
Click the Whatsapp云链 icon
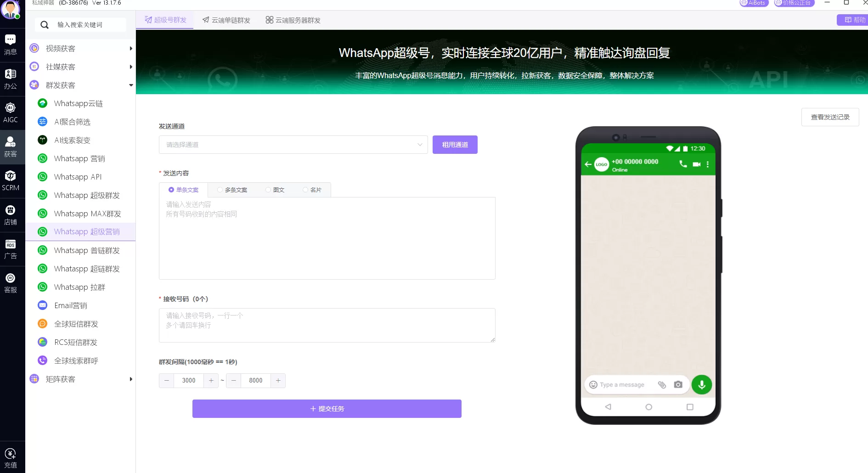tap(43, 103)
